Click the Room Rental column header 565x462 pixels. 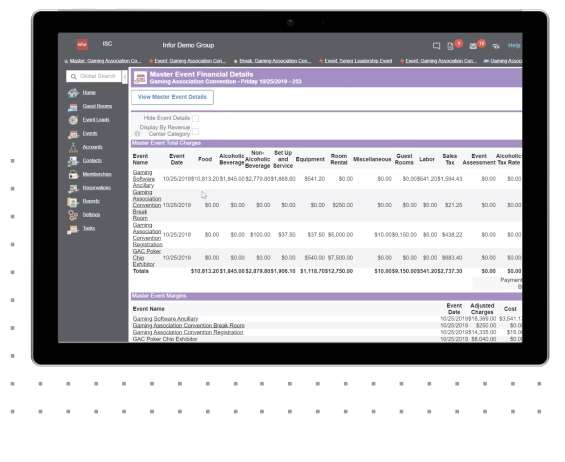click(339, 159)
